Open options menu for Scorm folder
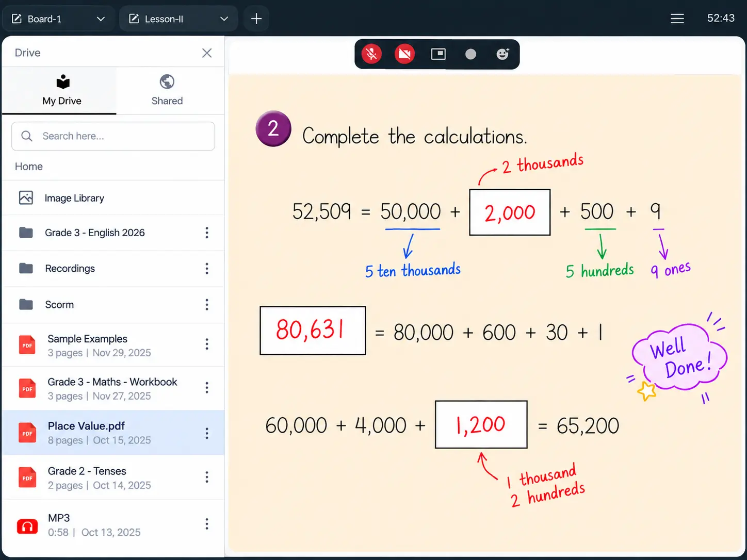The height and width of the screenshot is (560, 747). point(207,304)
